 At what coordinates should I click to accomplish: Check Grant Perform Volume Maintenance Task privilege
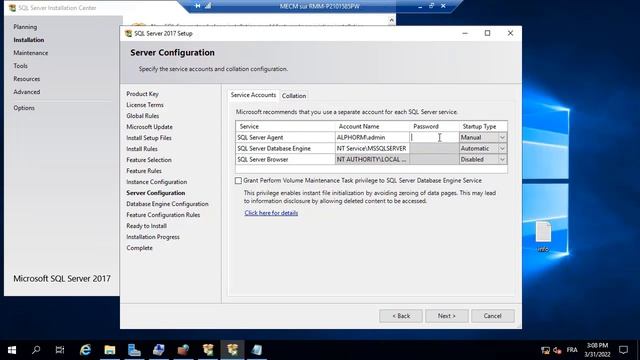pyautogui.click(x=238, y=180)
